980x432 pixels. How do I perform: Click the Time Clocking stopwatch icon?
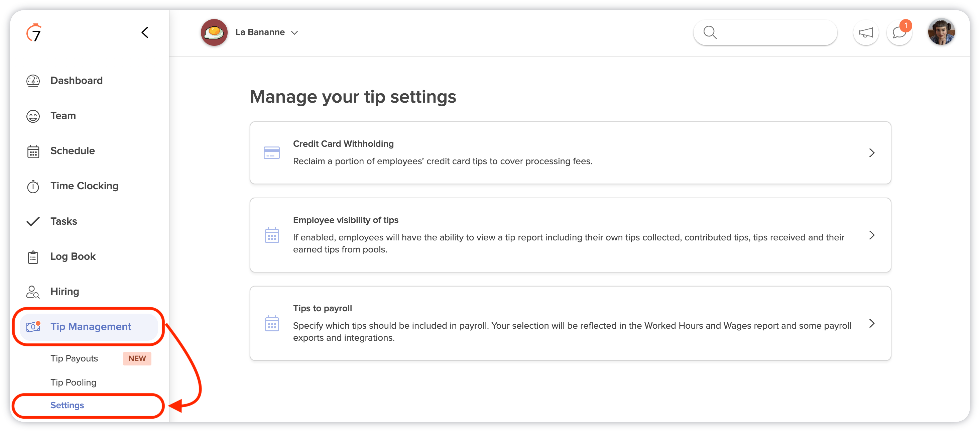(x=33, y=186)
